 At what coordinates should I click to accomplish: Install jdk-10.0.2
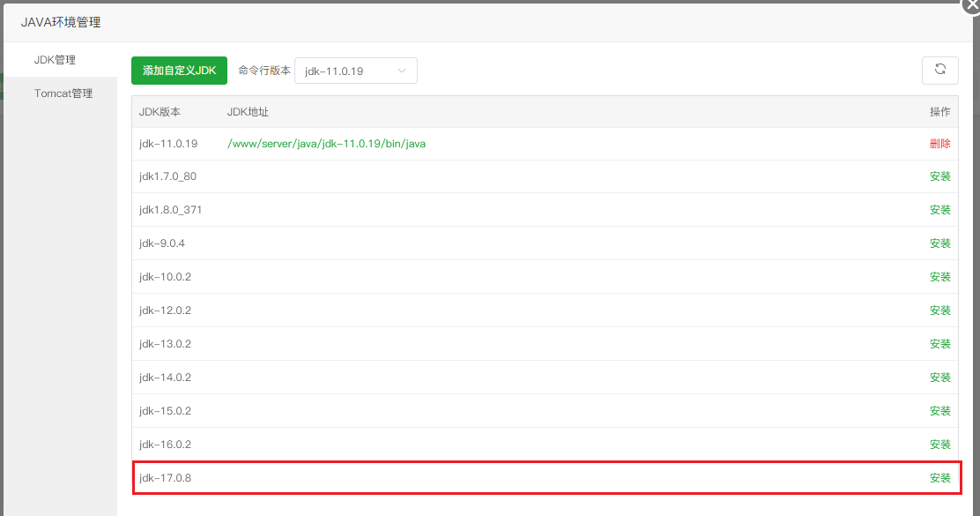click(x=939, y=277)
